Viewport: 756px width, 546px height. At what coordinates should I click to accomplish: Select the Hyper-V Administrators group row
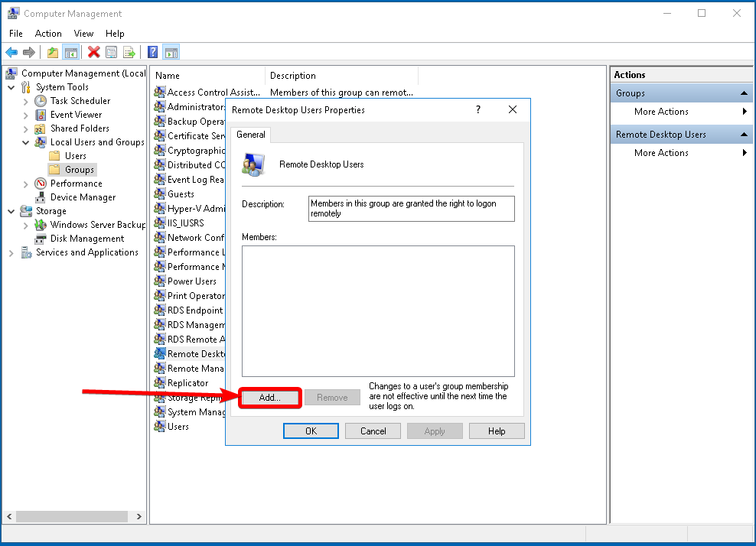(190, 208)
